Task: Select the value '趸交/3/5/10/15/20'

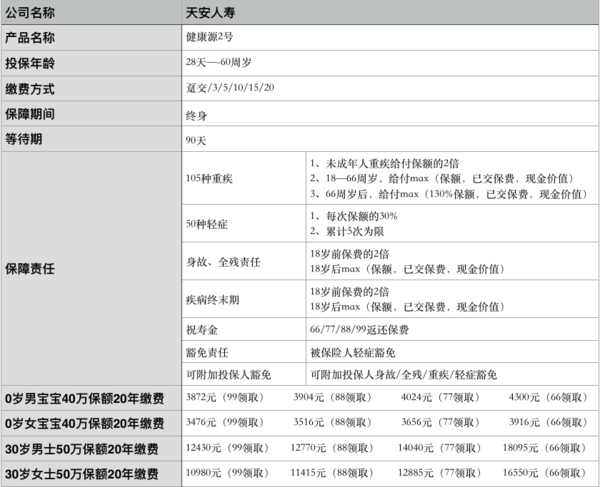Action: click(x=230, y=88)
